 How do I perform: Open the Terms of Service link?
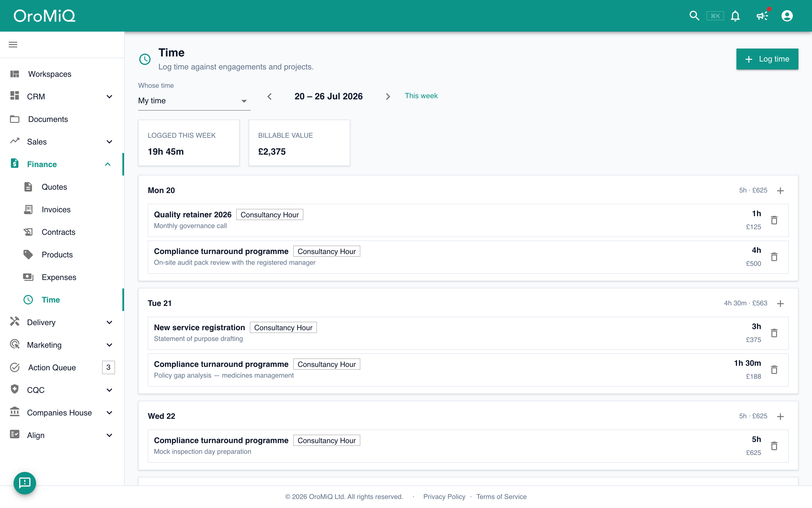click(x=501, y=497)
